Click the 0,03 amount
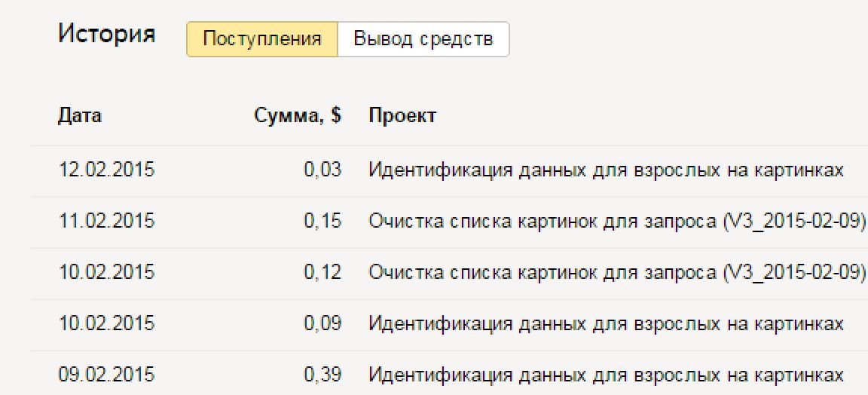868x395 pixels. (322, 170)
